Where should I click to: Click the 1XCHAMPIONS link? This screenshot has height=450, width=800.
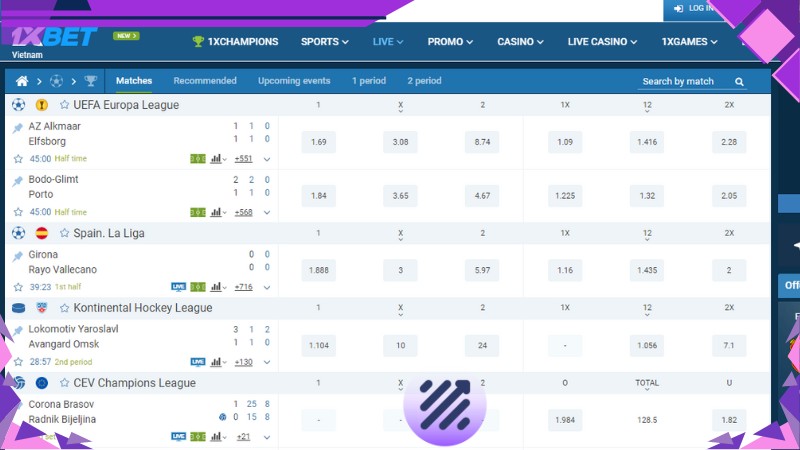click(x=235, y=42)
